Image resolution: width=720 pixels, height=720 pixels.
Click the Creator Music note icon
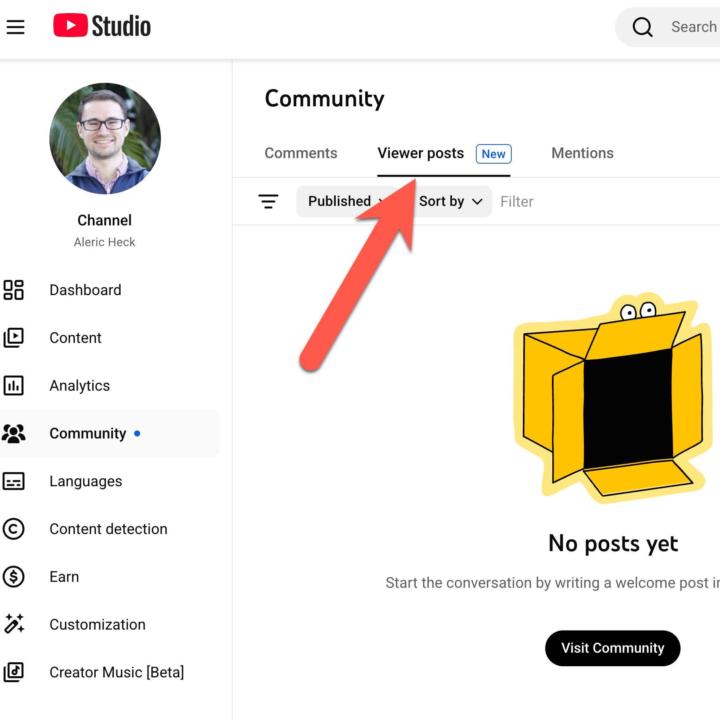point(13,672)
